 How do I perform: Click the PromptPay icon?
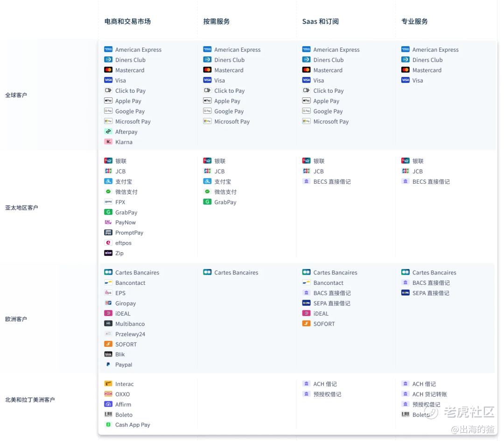point(108,233)
